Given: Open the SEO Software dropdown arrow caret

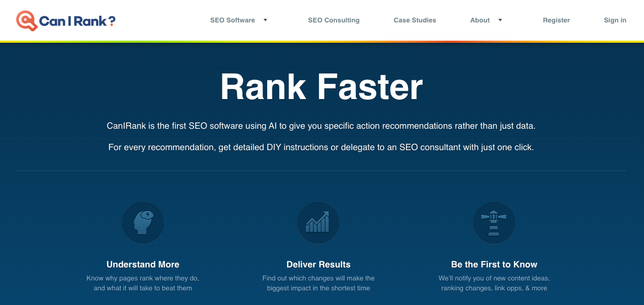Looking at the screenshot, I should pyautogui.click(x=265, y=20).
